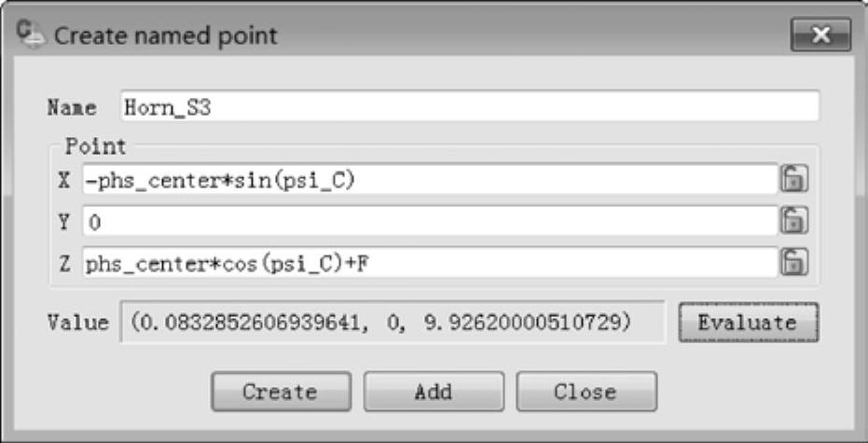Close the dialog with the title bar X

[x=821, y=35]
